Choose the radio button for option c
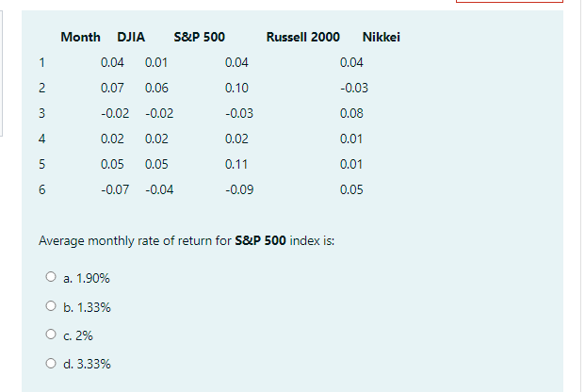 click(x=49, y=335)
